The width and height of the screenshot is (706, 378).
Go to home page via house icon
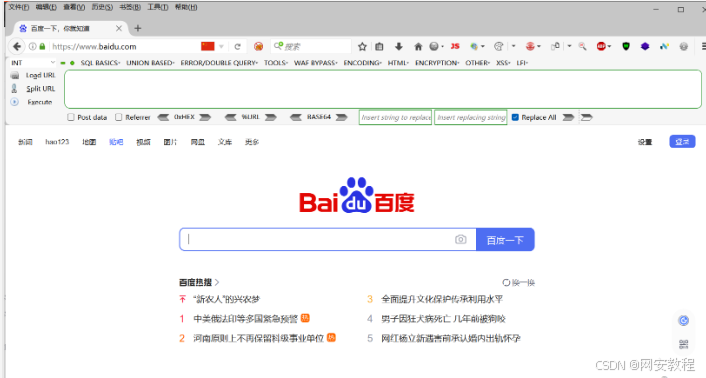(418, 46)
